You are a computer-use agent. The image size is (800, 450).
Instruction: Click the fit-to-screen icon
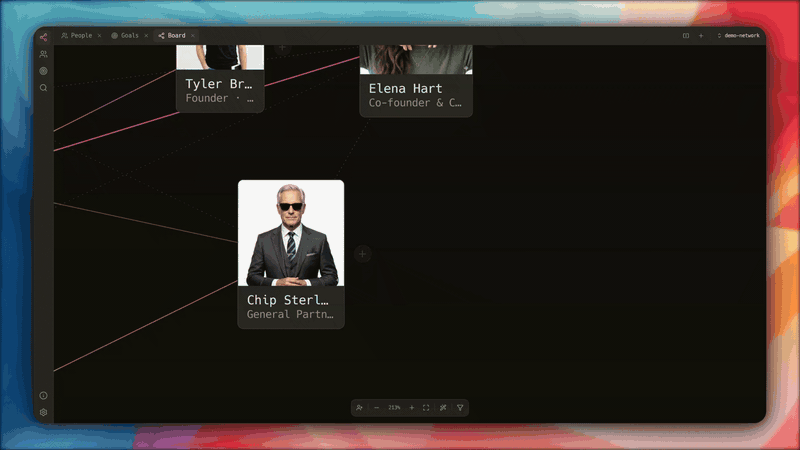(x=426, y=408)
